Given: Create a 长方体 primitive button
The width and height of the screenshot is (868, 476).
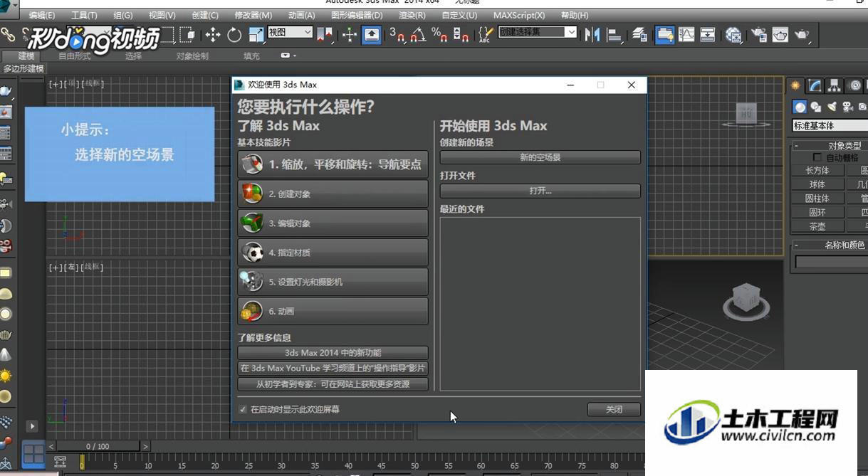Looking at the screenshot, I should [x=817, y=170].
